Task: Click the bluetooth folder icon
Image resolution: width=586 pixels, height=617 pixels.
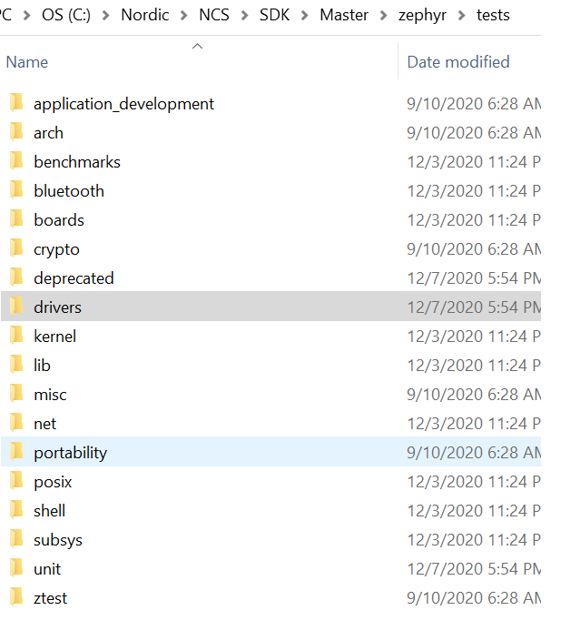Action: click(17, 190)
